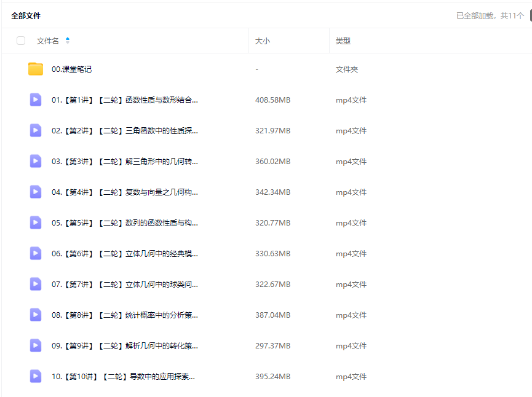The image size is (532, 397).
Task: Click the video icon for 02.【第2讲】
Action: point(36,130)
